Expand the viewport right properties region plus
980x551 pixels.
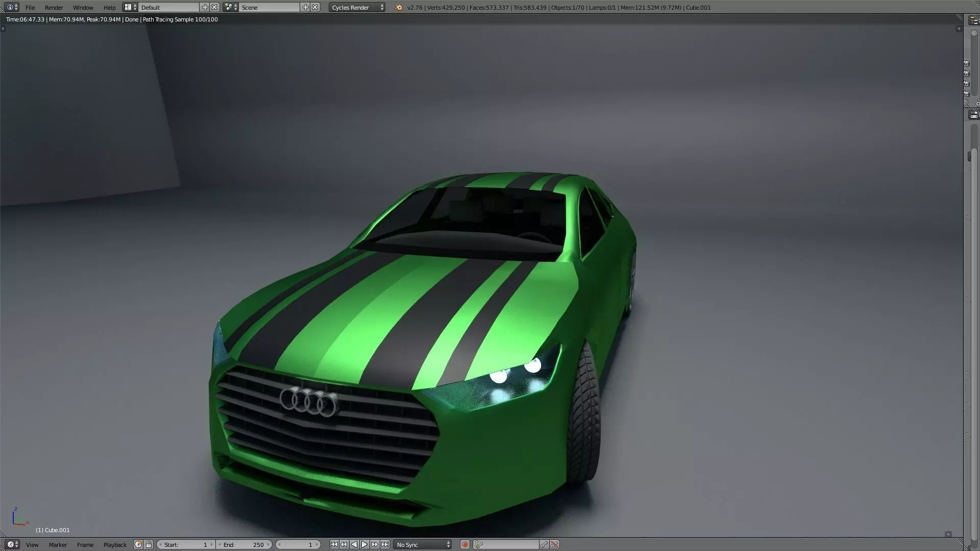pyautogui.click(x=959, y=29)
